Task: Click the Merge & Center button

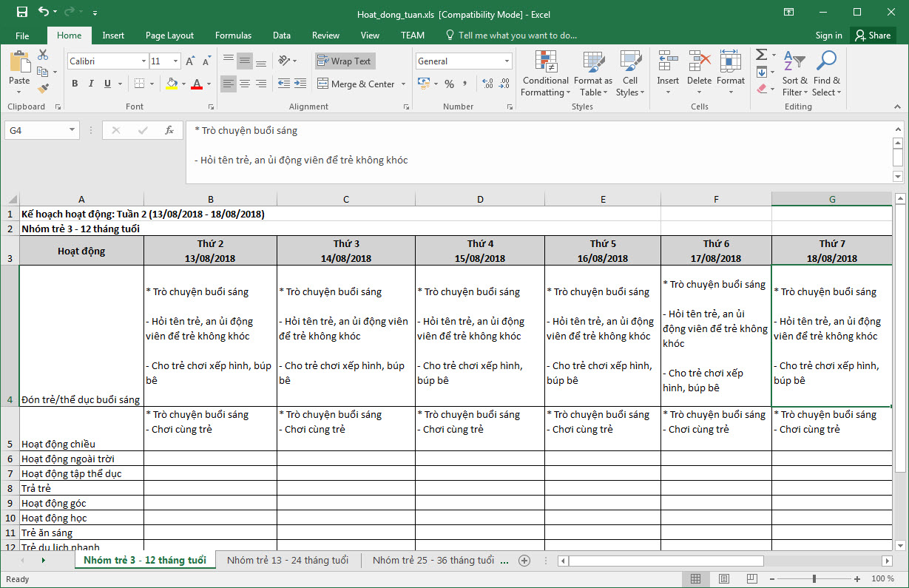Action: pyautogui.click(x=356, y=84)
